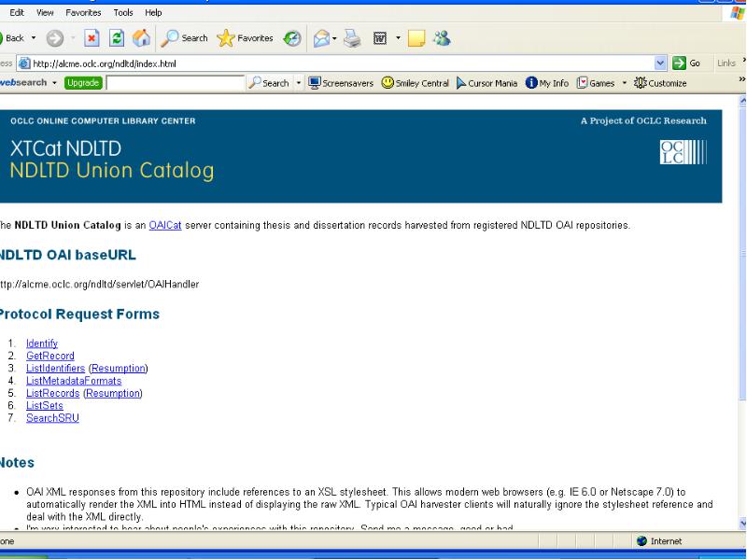Click the address bar page icon
The image size is (747, 560).
click(24, 63)
